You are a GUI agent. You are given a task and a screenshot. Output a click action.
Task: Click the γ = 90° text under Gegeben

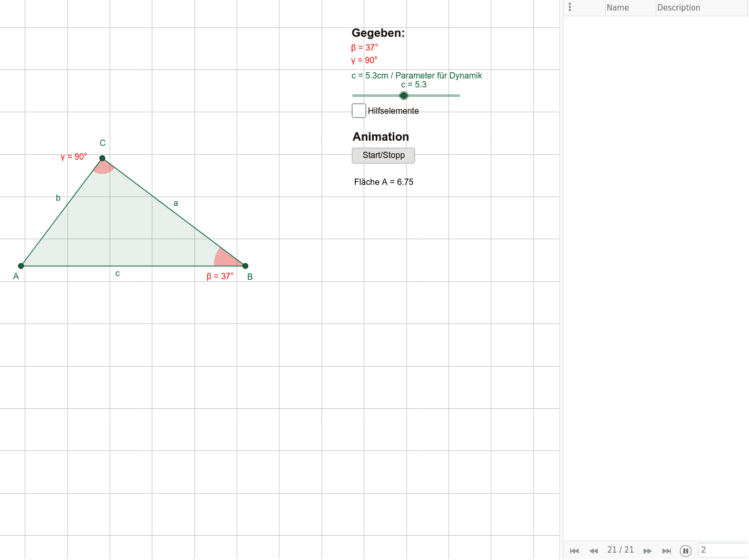click(364, 61)
